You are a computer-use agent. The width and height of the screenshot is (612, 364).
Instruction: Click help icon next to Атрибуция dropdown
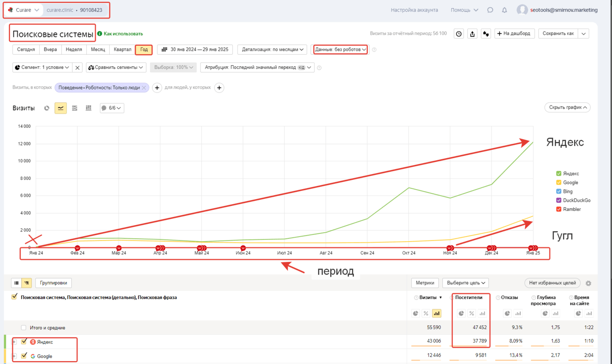(319, 68)
